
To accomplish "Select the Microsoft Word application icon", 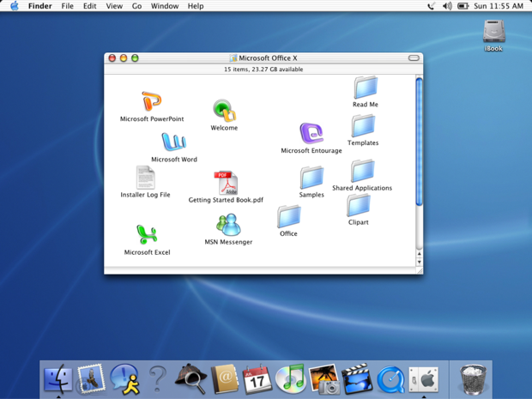I will point(173,142).
